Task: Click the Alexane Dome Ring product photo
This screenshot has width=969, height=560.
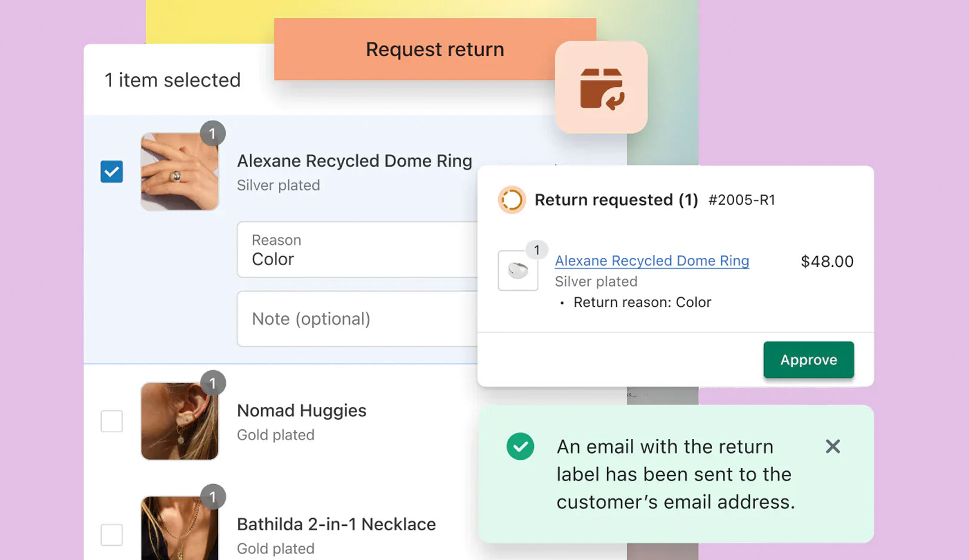Action: 180,172
